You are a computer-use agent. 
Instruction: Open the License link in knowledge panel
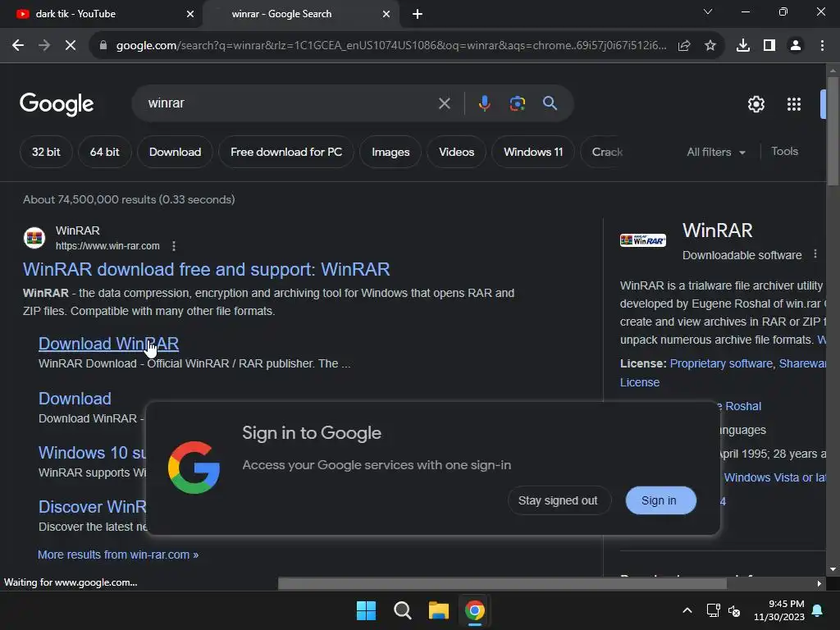coord(640,382)
